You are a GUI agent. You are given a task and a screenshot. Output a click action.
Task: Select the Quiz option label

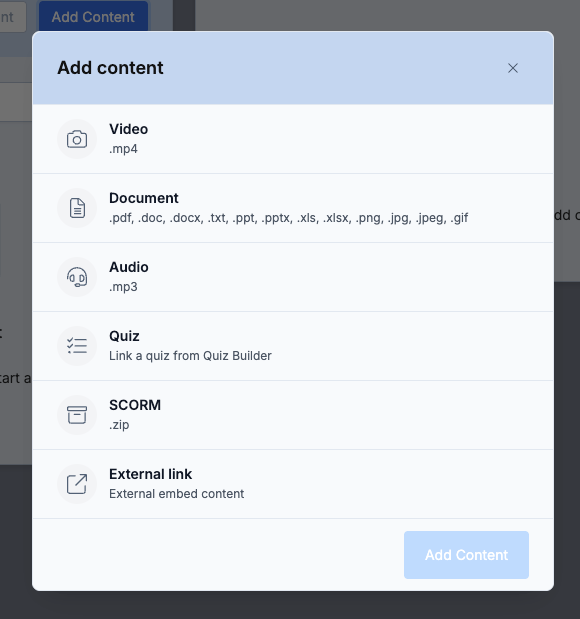[124, 336]
